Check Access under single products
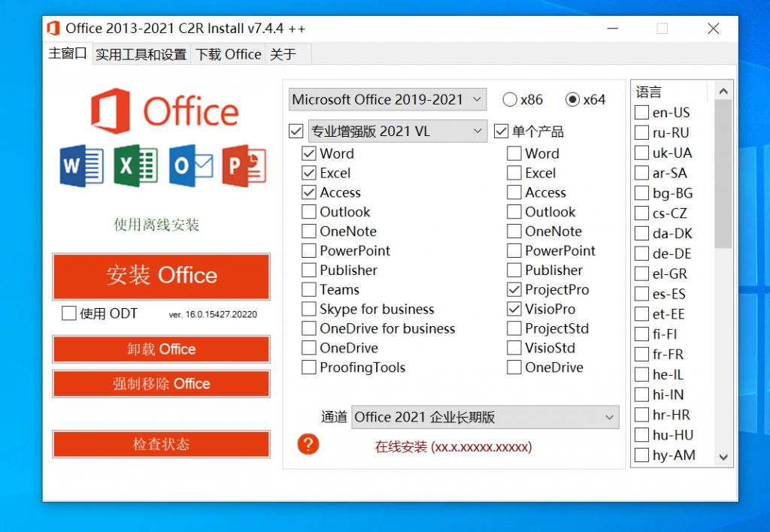770x532 pixels. point(514,192)
